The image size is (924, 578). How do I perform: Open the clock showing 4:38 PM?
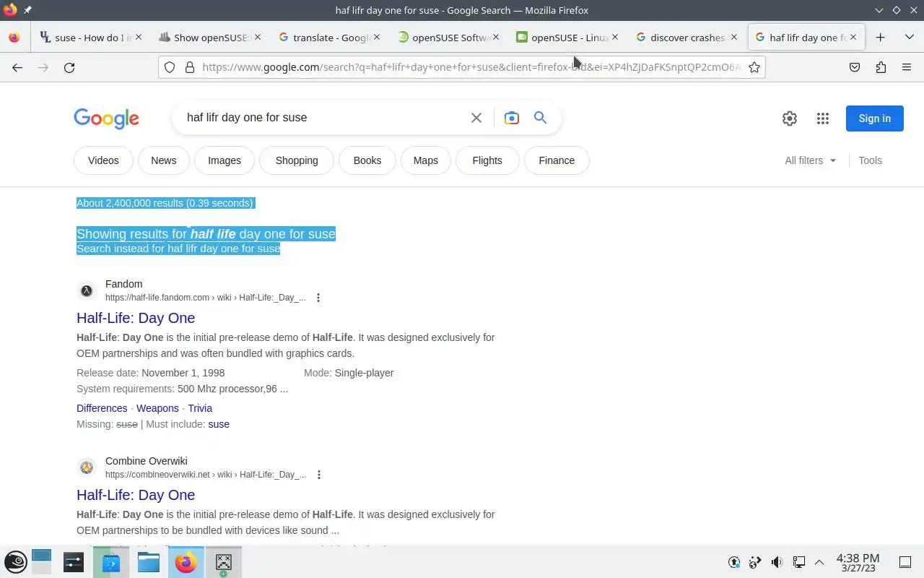click(858, 562)
